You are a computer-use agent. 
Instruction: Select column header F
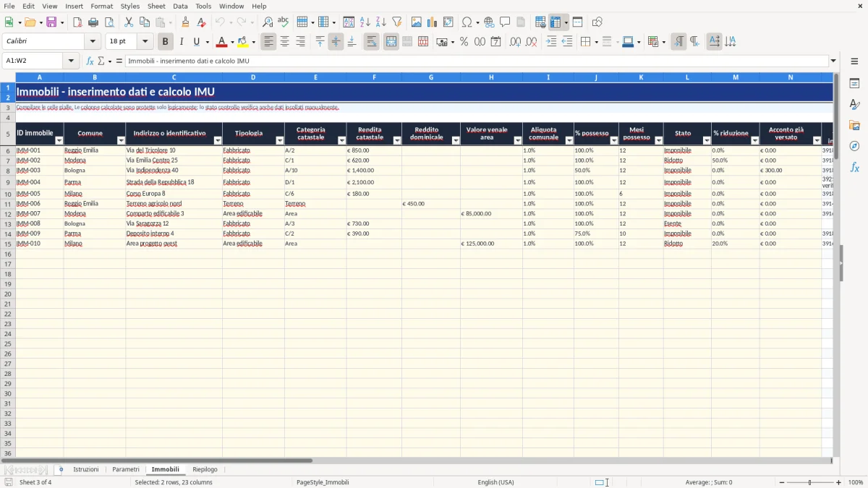[374, 77]
